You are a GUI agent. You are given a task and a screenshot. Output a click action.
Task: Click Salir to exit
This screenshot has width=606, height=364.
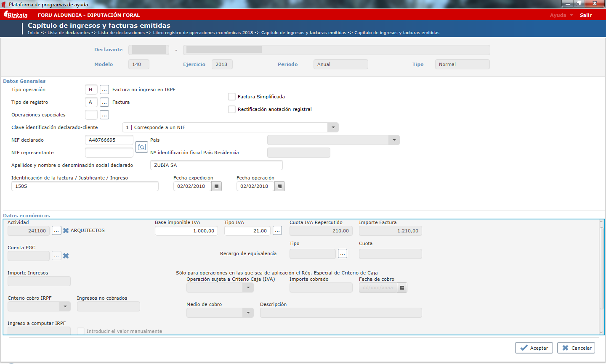(586, 15)
